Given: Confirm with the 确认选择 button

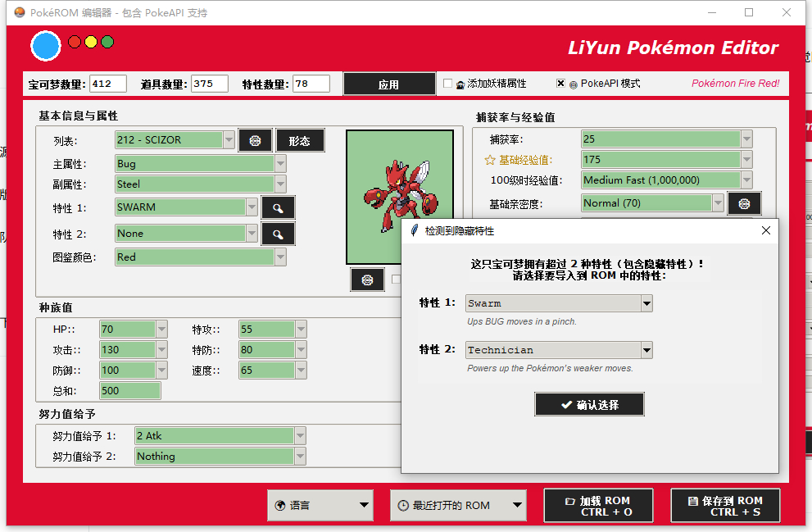Looking at the screenshot, I should pos(589,404).
